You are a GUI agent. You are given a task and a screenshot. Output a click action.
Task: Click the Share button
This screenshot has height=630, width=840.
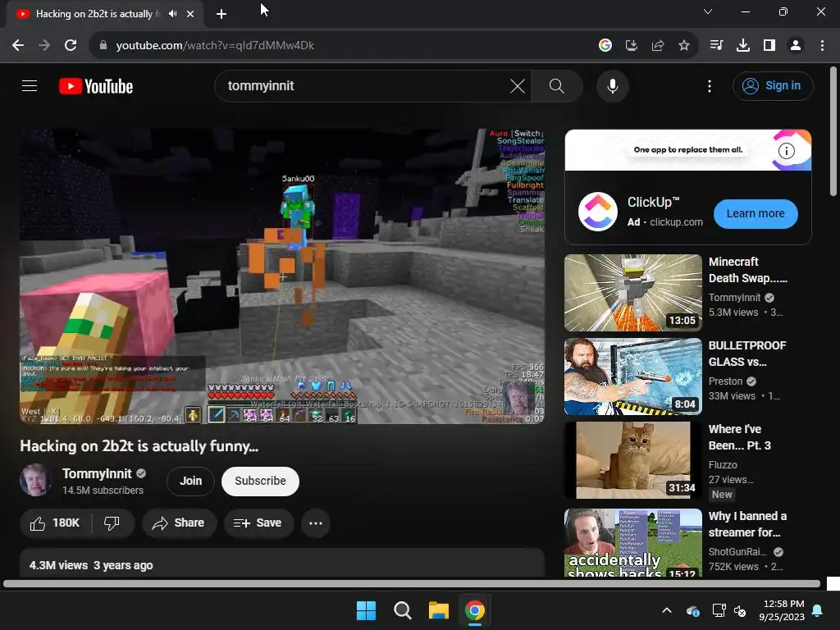(179, 523)
